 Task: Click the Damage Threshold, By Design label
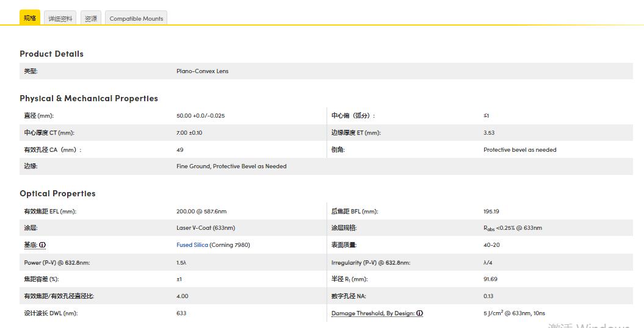pyautogui.click(x=372, y=313)
